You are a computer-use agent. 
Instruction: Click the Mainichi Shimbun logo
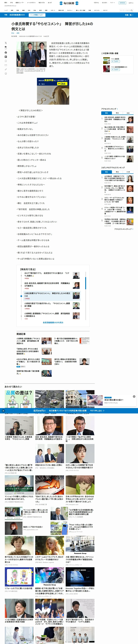[x=69, y=3]
